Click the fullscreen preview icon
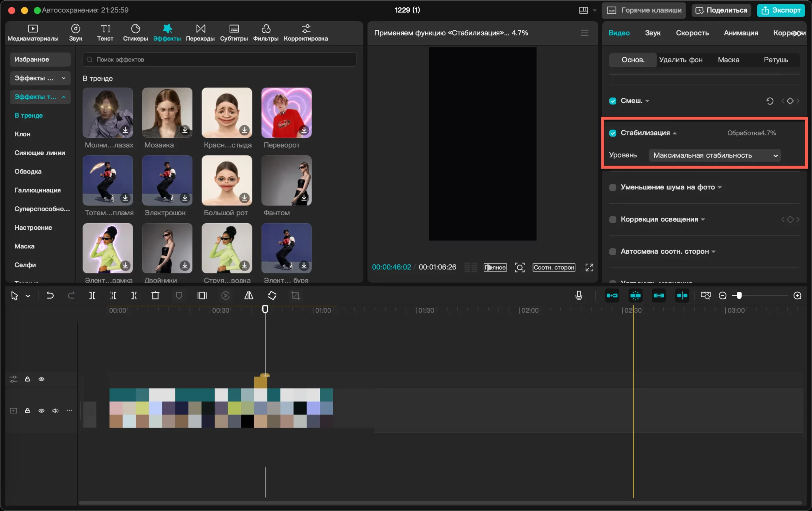Screen dimensions: 812x511 pyautogui.click(x=589, y=267)
